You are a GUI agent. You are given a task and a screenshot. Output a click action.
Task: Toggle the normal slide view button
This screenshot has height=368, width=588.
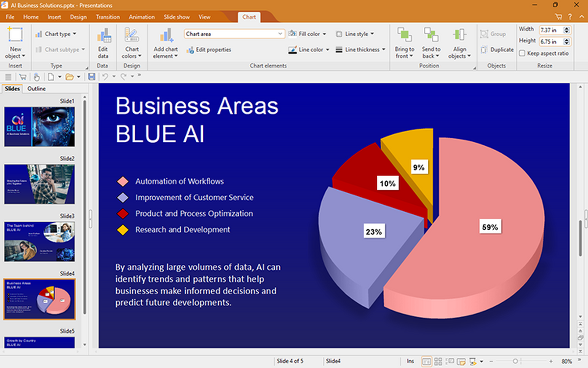click(x=426, y=362)
